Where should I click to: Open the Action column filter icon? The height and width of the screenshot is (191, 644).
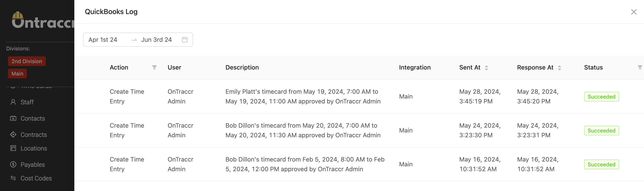(154, 68)
